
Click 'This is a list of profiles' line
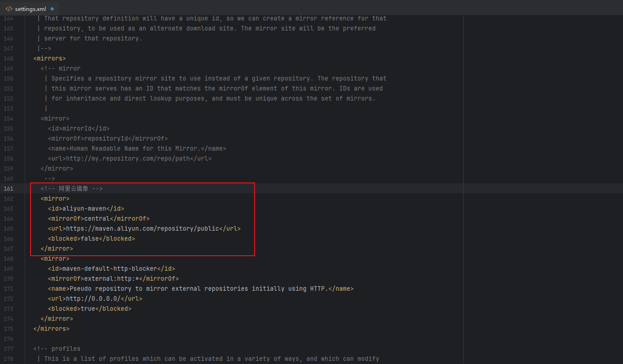tap(208, 359)
